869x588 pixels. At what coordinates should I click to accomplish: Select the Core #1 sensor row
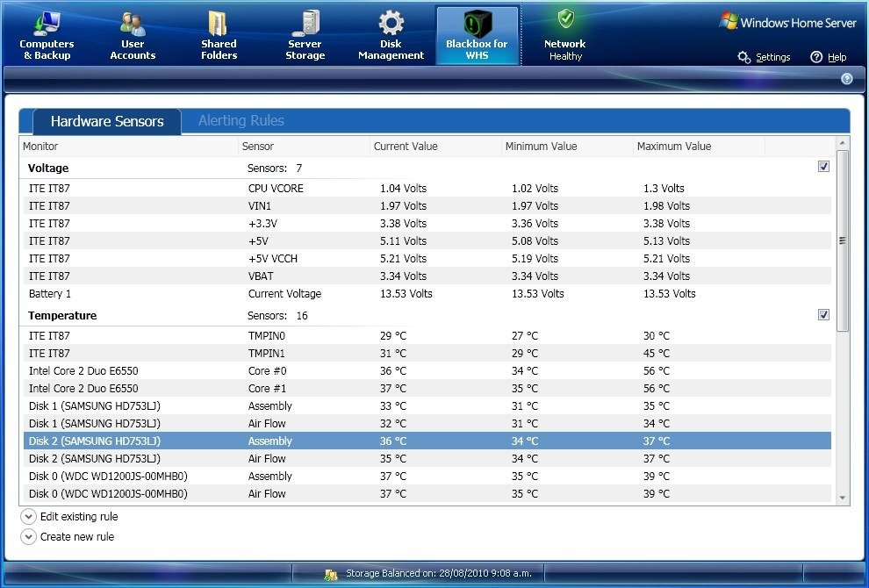(x=427, y=389)
